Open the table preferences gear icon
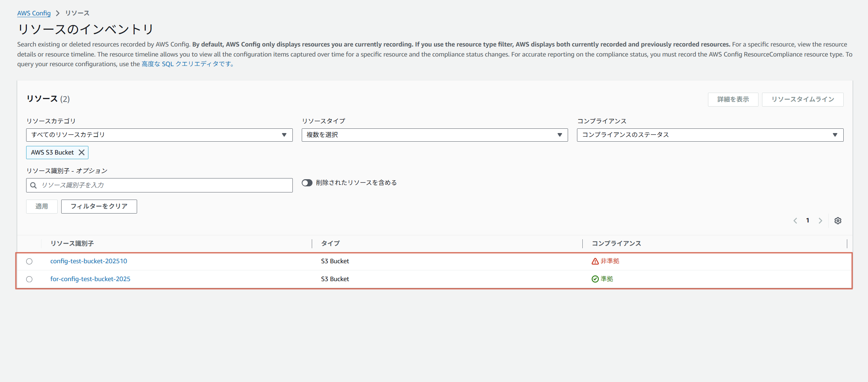 point(838,221)
